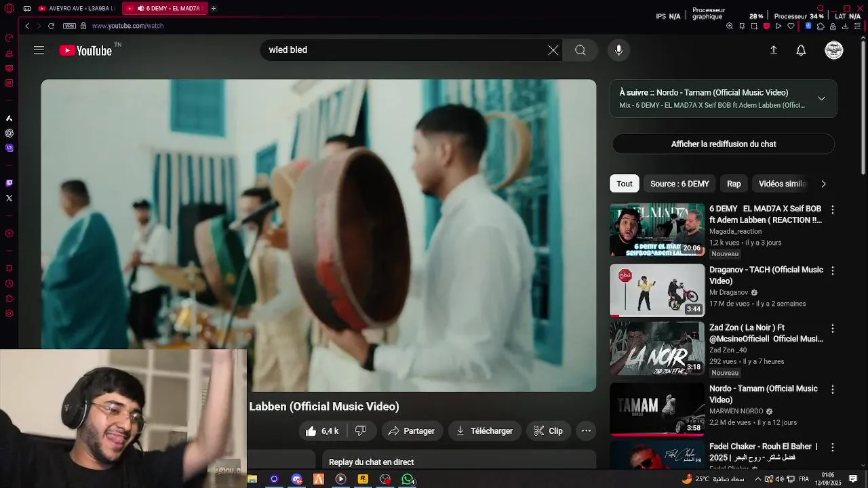Open the browser downloads icon
868x488 pixels.
click(x=845, y=26)
